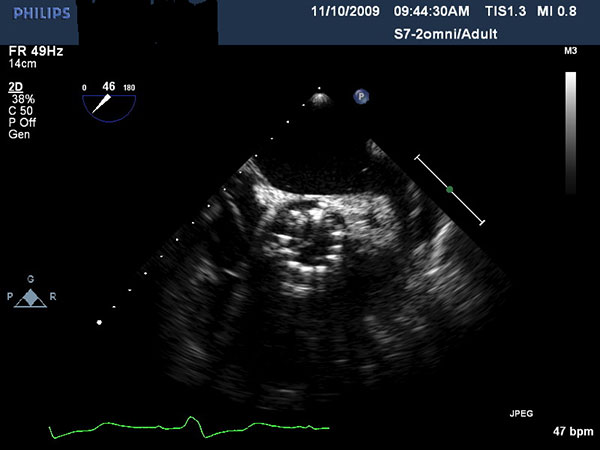Select the 2D mode label
600x450 pixels.
pos(16,88)
